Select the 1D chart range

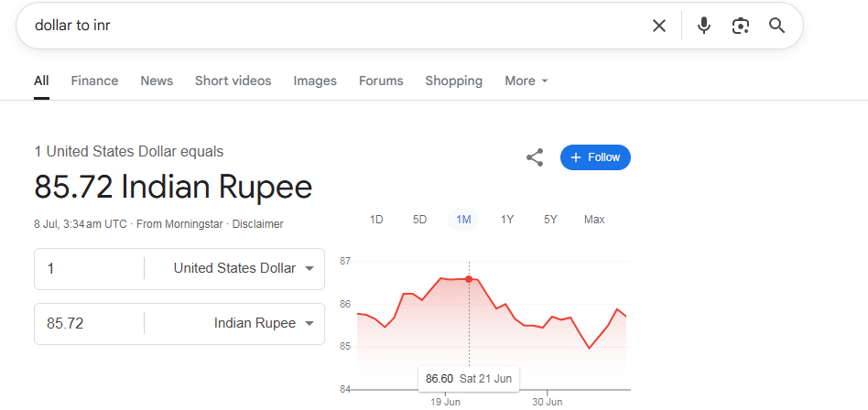tap(376, 220)
